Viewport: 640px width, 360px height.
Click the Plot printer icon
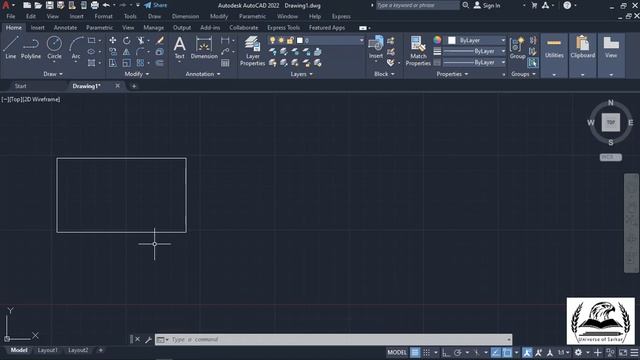click(95, 5)
